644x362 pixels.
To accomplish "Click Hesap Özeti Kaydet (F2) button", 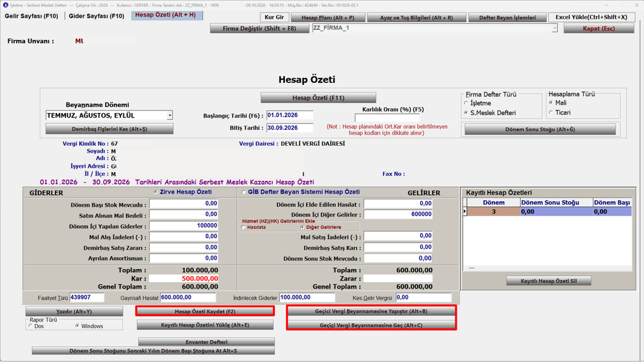I will 205,312.
